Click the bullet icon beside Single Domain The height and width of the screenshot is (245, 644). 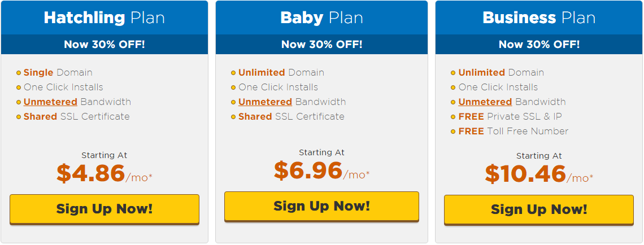[x=19, y=73]
